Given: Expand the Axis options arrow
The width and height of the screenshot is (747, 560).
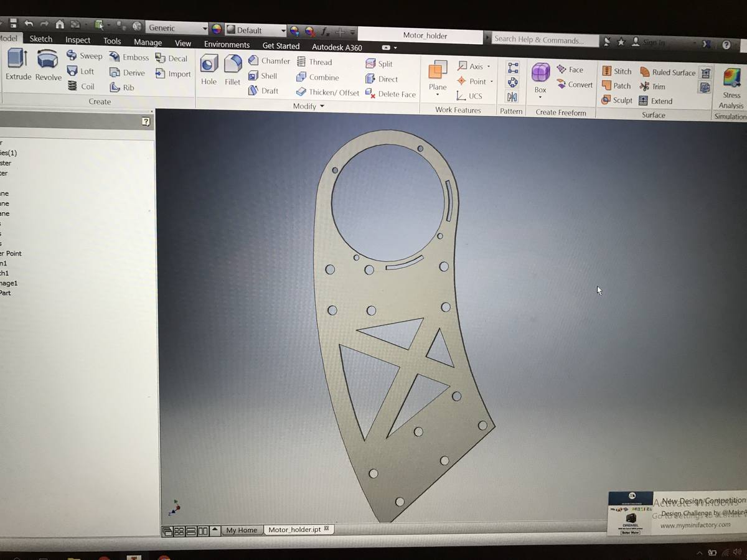Looking at the screenshot, I should [489, 67].
